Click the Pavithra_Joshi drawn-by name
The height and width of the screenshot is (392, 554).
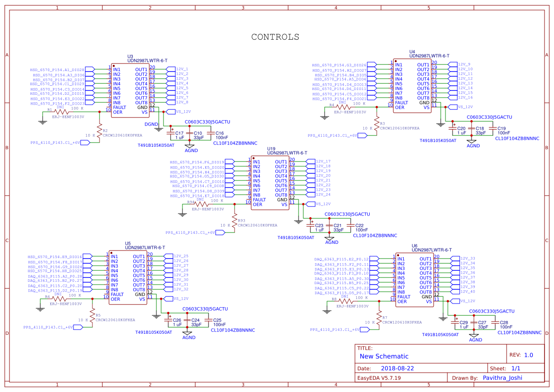502,377
